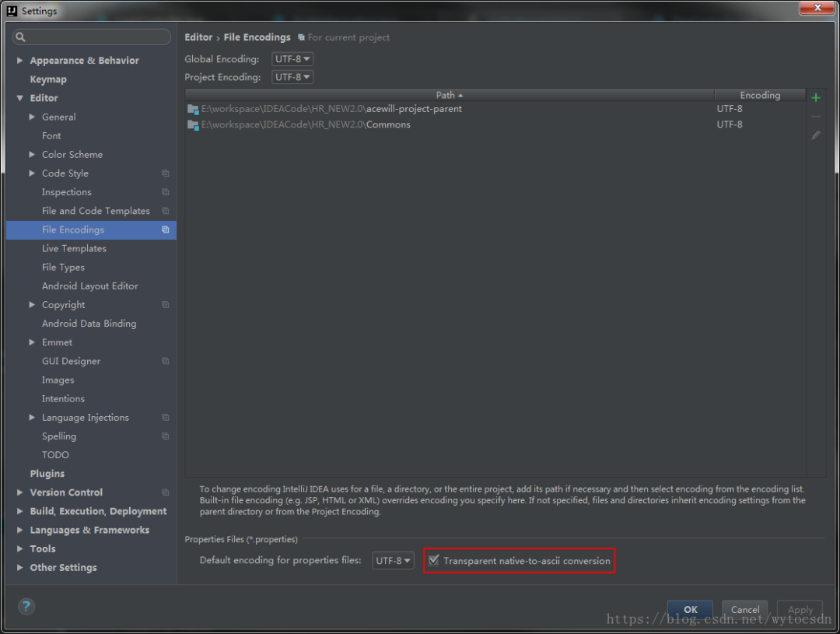
Task: Click the folder icon of acewill-project-parent row
Action: coord(193,109)
